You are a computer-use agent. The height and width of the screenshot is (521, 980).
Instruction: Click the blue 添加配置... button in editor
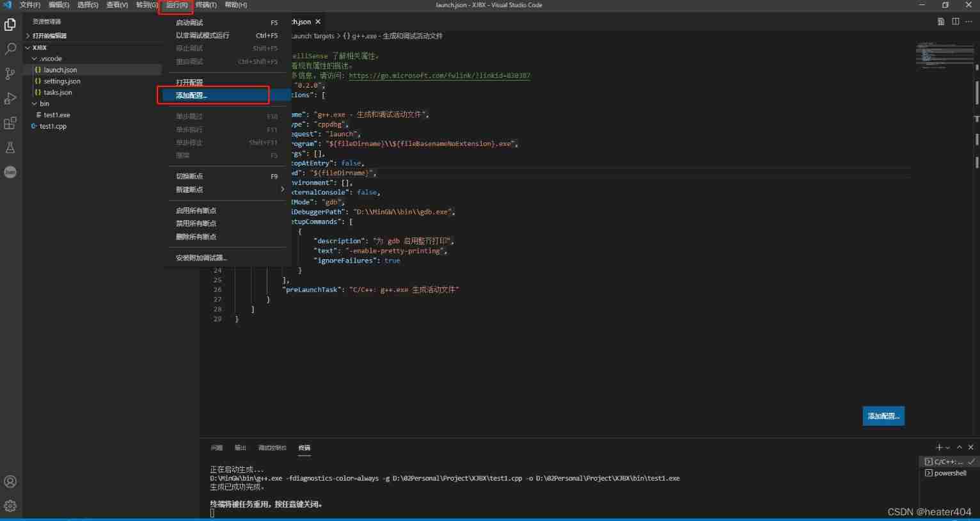[883, 416]
